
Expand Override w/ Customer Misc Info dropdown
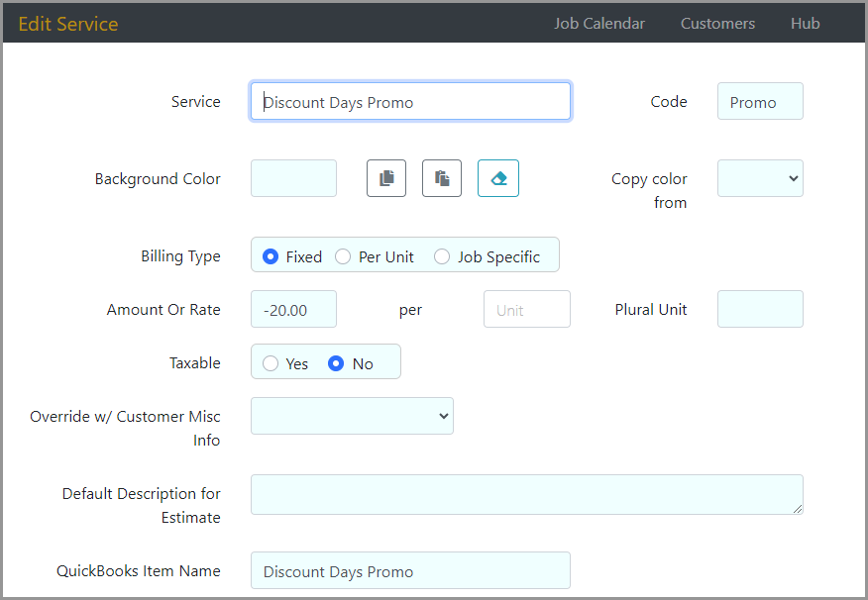pos(352,416)
